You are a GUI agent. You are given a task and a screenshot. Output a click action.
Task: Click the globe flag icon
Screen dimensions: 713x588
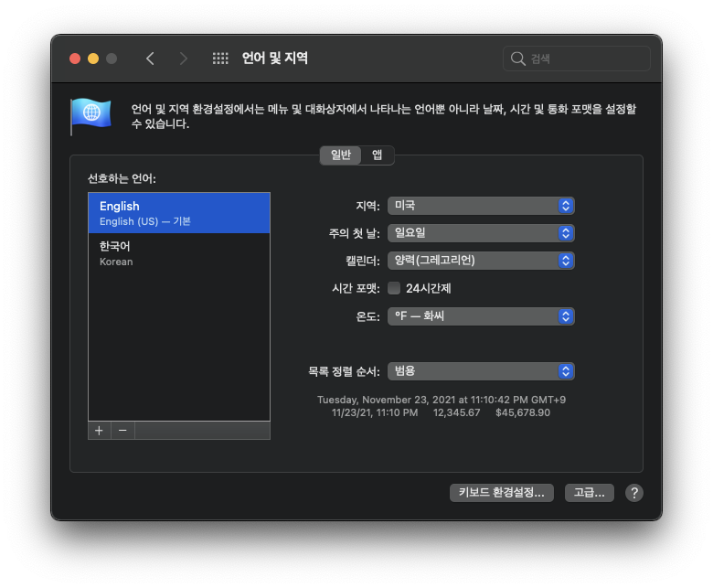coord(90,116)
